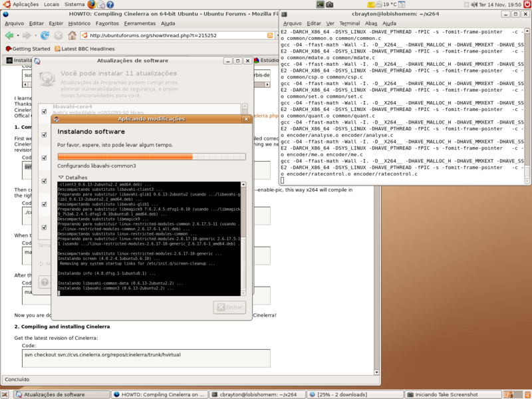Click the Firefox Stop loading icon
The width and height of the screenshot is (532, 399).
point(59,35)
